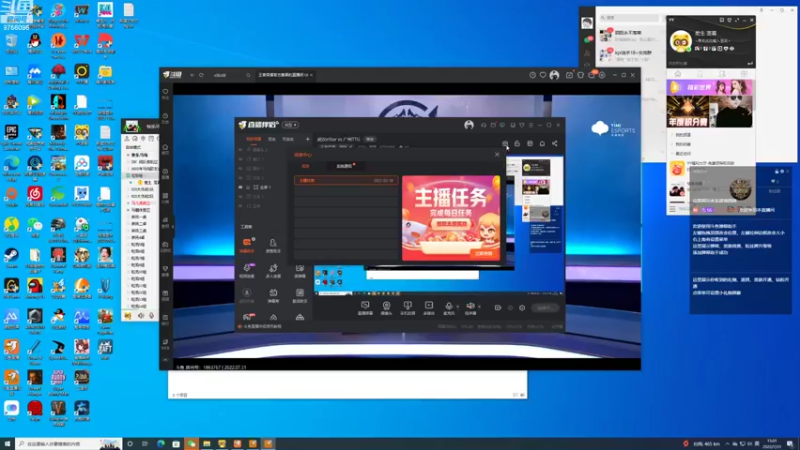
Task: Toggle lock on the blue helper panel
Action: click(x=777, y=171)
